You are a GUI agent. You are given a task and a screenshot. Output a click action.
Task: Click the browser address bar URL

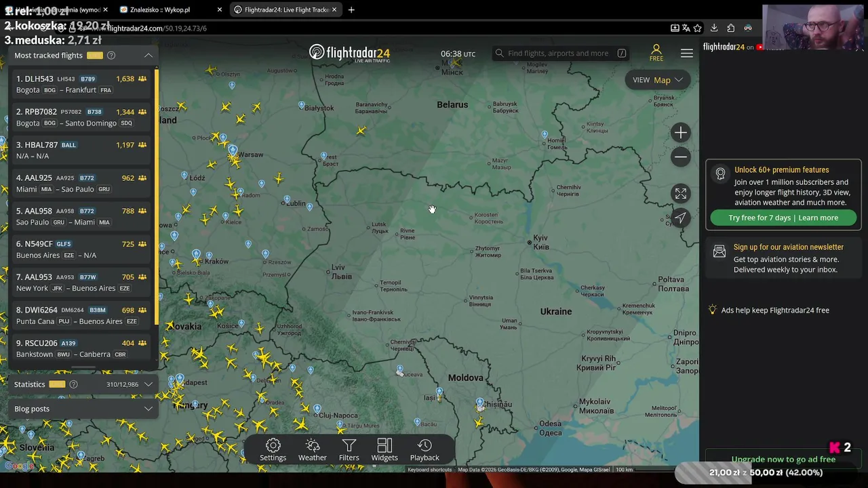(x=156, y=28)
